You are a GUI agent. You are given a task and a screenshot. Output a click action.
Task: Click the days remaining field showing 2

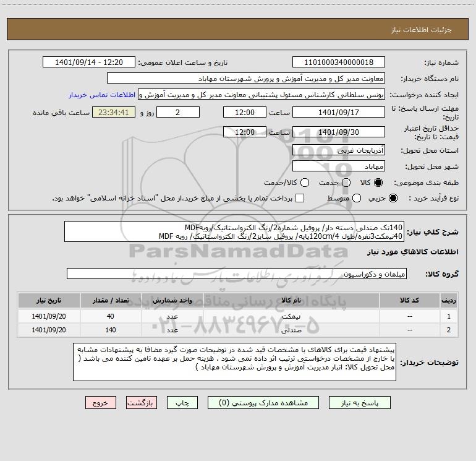click(x=177, y=112)
